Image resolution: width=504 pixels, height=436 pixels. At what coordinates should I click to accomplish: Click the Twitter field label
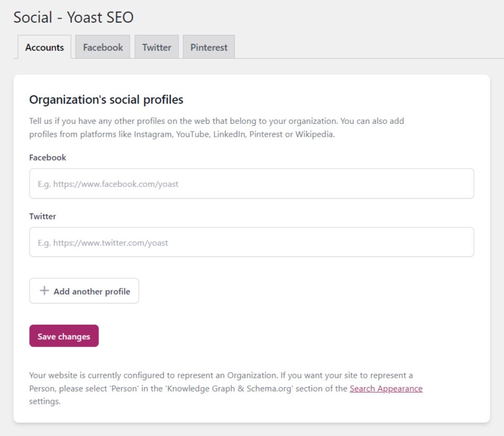click(42, 216)
